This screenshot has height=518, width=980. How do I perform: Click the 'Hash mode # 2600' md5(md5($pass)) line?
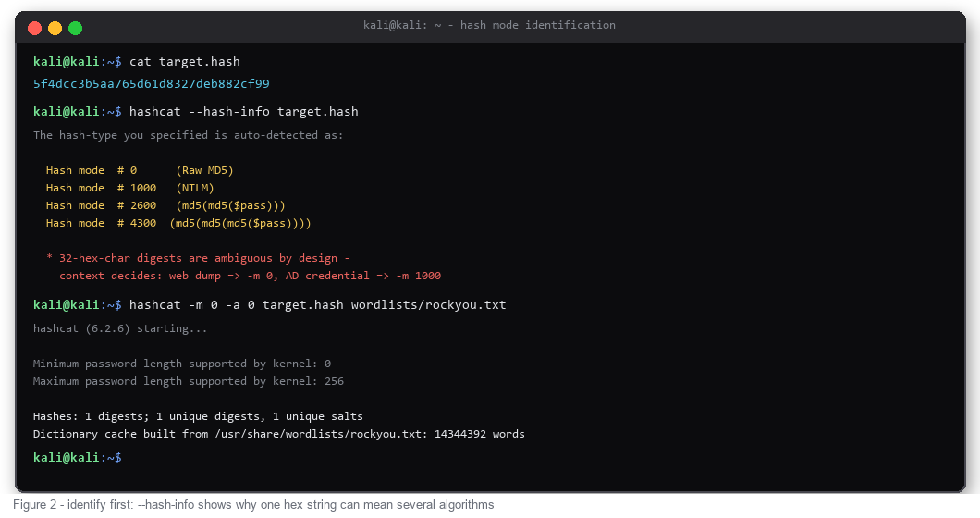(165, 205)
